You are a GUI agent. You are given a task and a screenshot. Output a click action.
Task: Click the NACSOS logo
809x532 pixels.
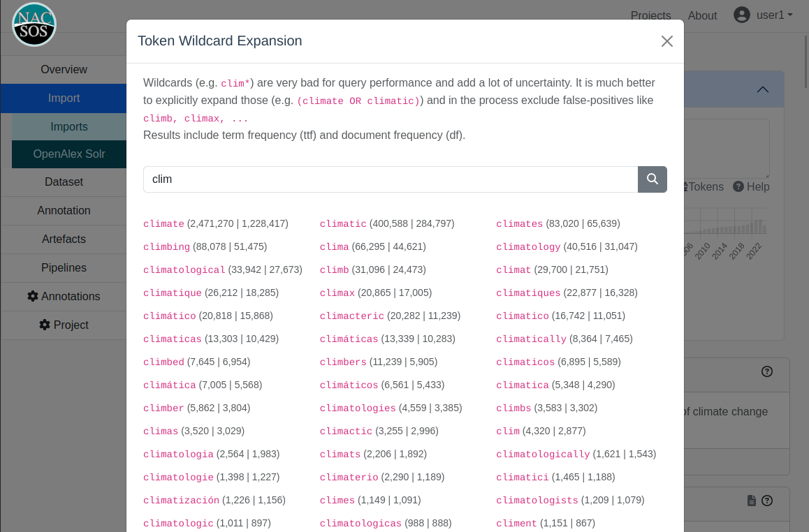[x=34, y=24]
